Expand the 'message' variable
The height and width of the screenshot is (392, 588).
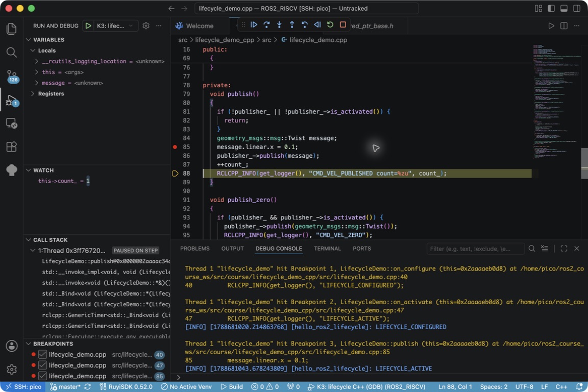[36, 83]
